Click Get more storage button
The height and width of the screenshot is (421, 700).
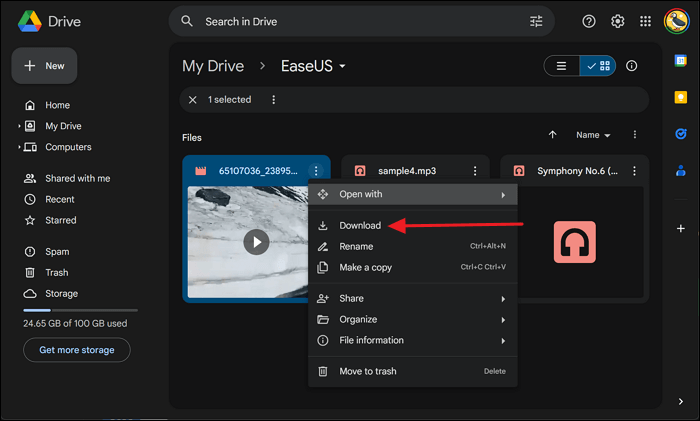point(77,350)
